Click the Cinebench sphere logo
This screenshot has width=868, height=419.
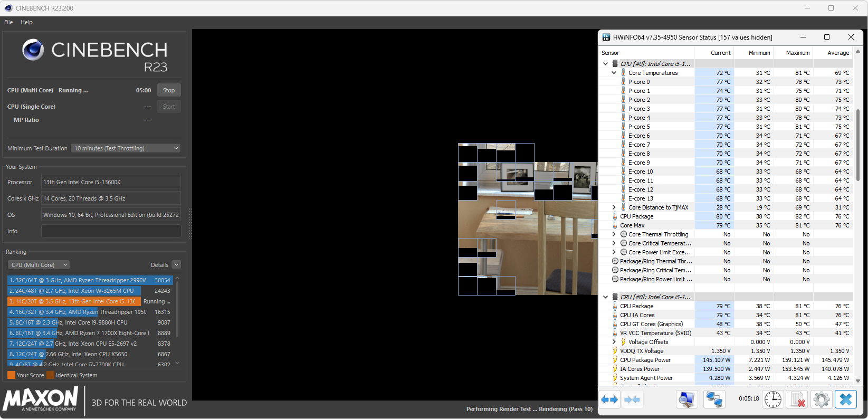click(33, 50)
